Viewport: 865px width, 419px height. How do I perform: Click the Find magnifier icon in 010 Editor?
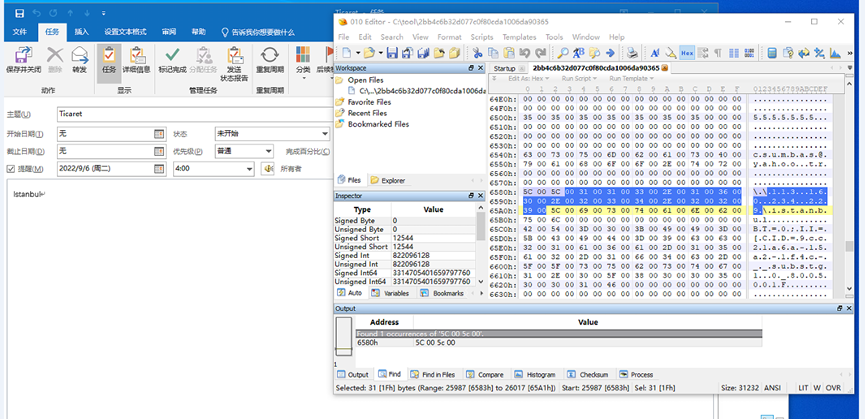pyautogui.click(x=564, y=52)
